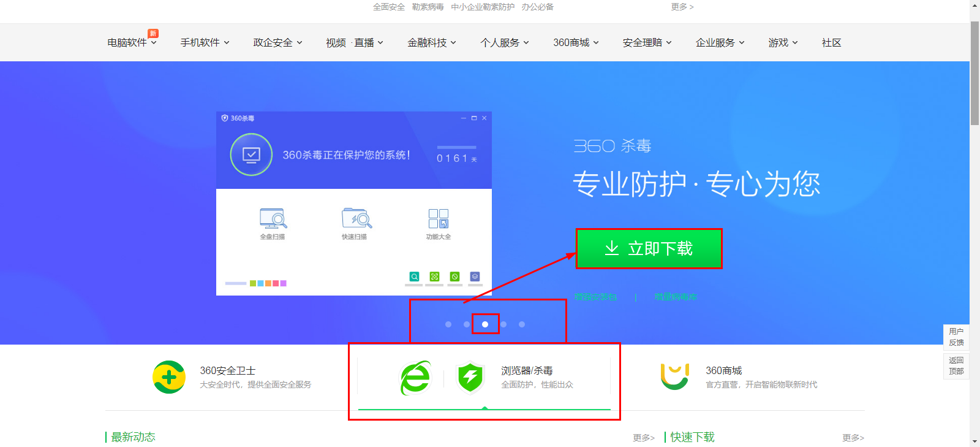Click the monitor checkmark protection status circle
Image resolution: width=980 pixels, height=447 pixels.
pos(251,155)
